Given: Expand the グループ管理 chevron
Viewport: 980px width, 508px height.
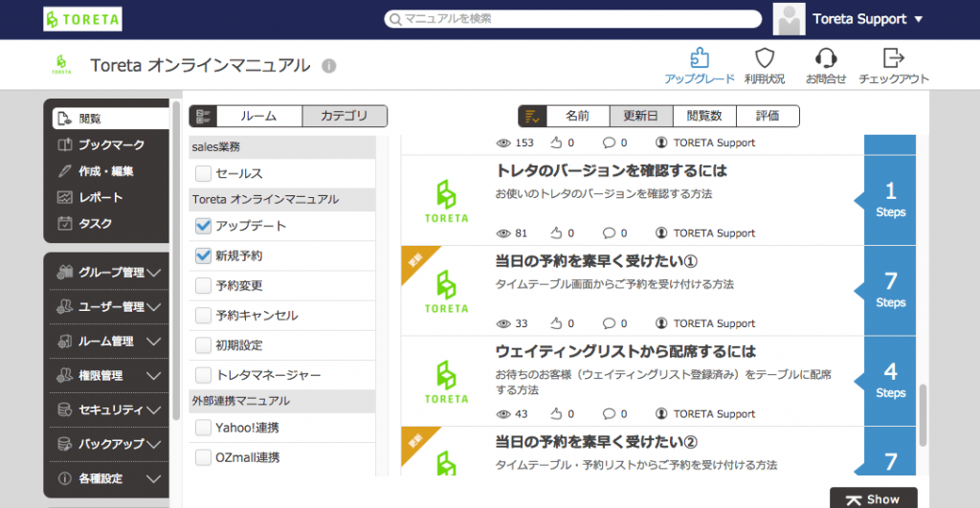Looking at the screenshot, I should pyautogui.click(x=154, y=273).
